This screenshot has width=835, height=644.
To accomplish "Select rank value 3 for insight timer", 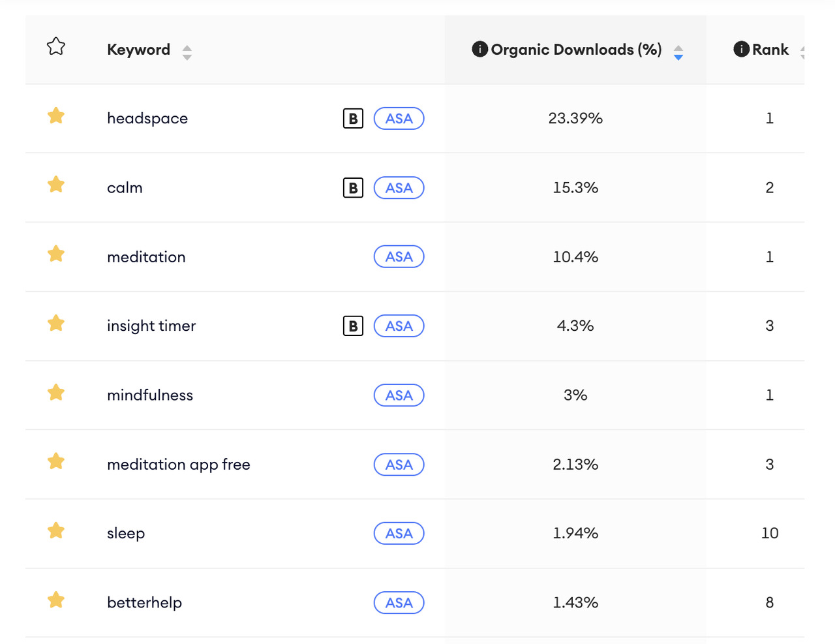I will point(770,326).
